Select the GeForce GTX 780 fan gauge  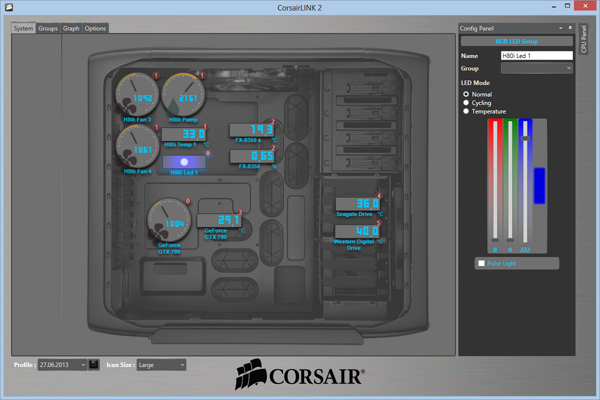point(169,220)
